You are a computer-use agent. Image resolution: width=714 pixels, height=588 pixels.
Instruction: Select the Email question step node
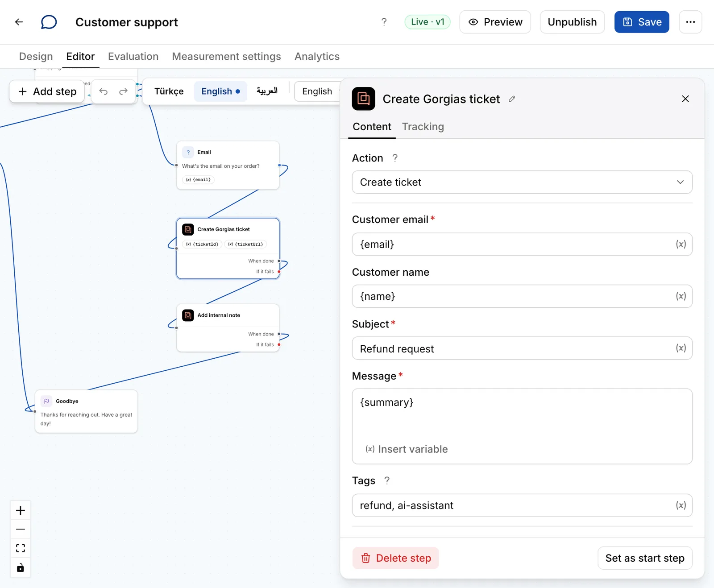click(228, 165)
